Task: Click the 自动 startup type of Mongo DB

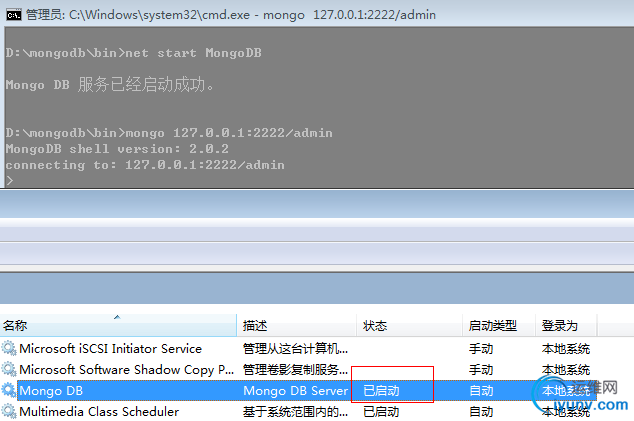Action: [x=481, y=391]
